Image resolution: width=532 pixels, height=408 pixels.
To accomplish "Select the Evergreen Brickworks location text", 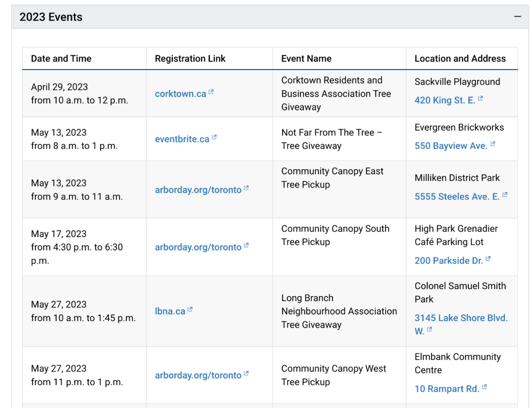I will tap(459, 128).
